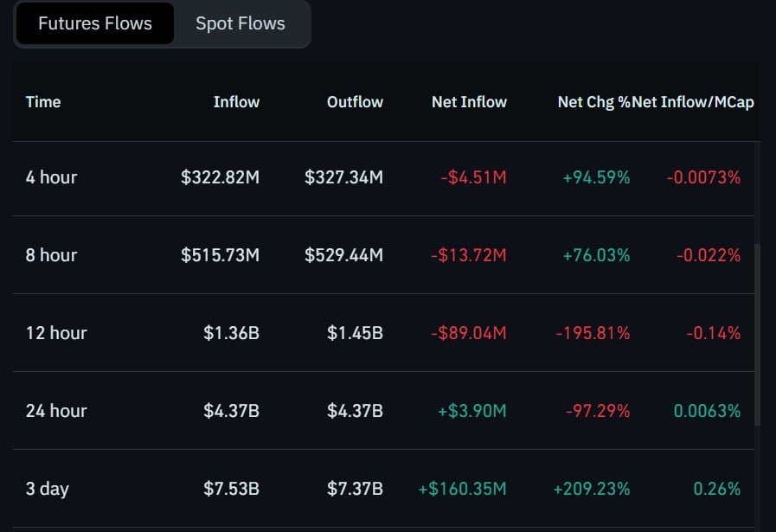Select the 8 hour row label
Viewport: 776px width, 532px height.
click(x=51, y=255)
